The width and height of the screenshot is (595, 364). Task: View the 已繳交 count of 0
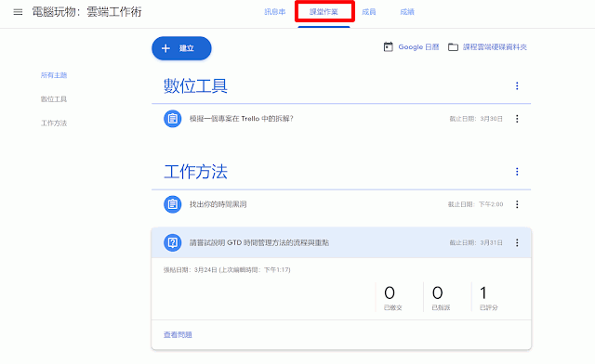[392, 298]
